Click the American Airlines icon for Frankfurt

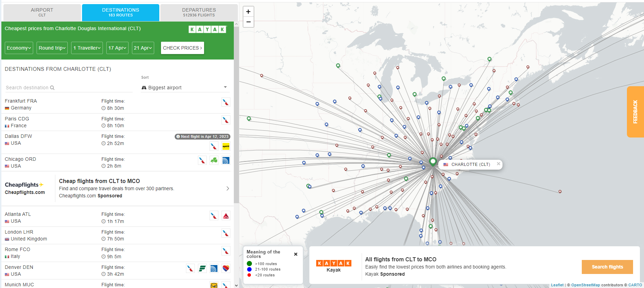coord(226,102)
